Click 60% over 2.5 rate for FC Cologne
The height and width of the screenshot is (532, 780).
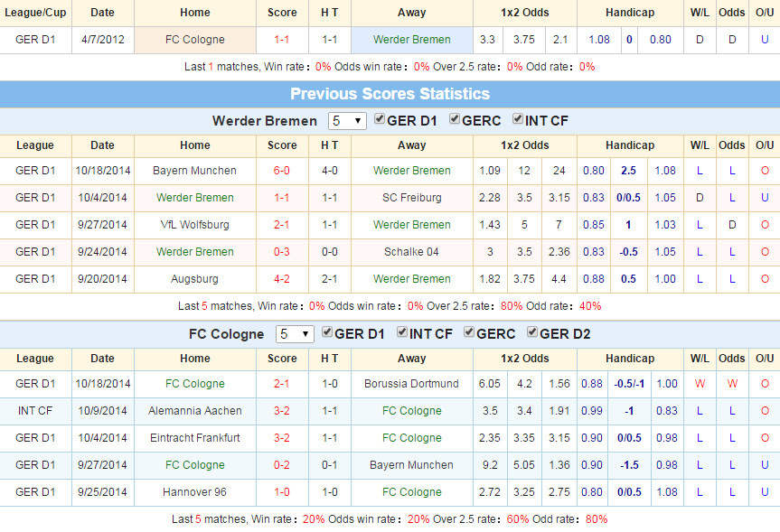[x=518, y=519]
